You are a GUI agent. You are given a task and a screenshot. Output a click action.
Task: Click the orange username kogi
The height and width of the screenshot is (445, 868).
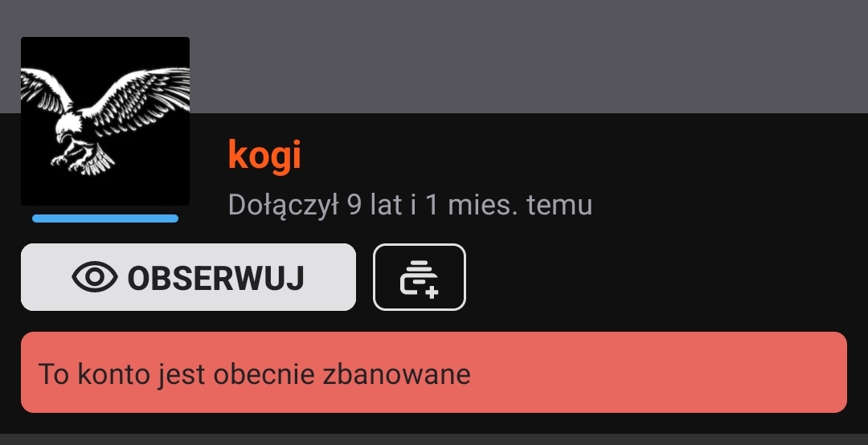pos(264,156)
